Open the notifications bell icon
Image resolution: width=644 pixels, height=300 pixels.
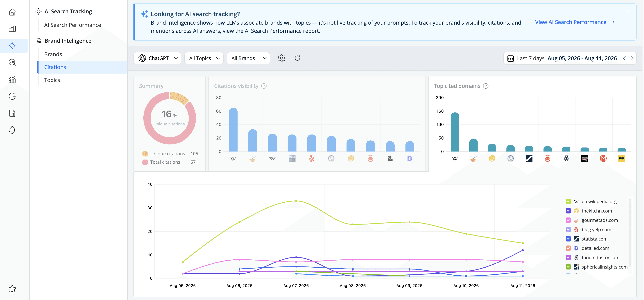click(12, 130)
